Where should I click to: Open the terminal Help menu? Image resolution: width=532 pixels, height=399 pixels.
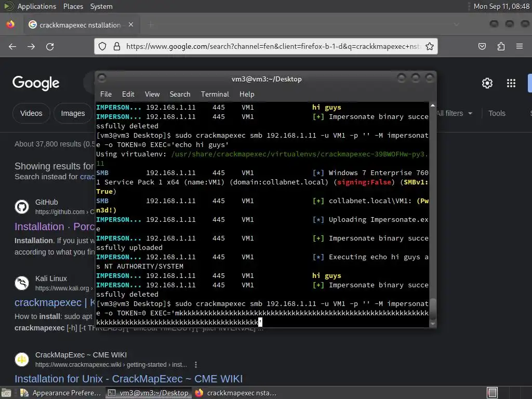[x=247, y=95]
